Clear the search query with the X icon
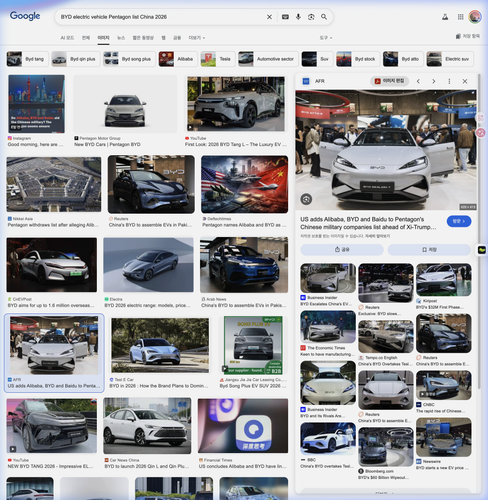This screenshot has height=500, width=488. click(269, 17)
